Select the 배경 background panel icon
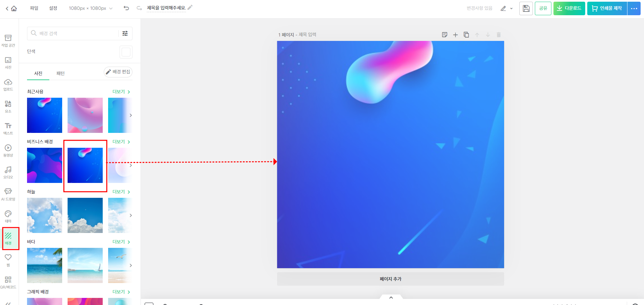 (x=8, y=238)
